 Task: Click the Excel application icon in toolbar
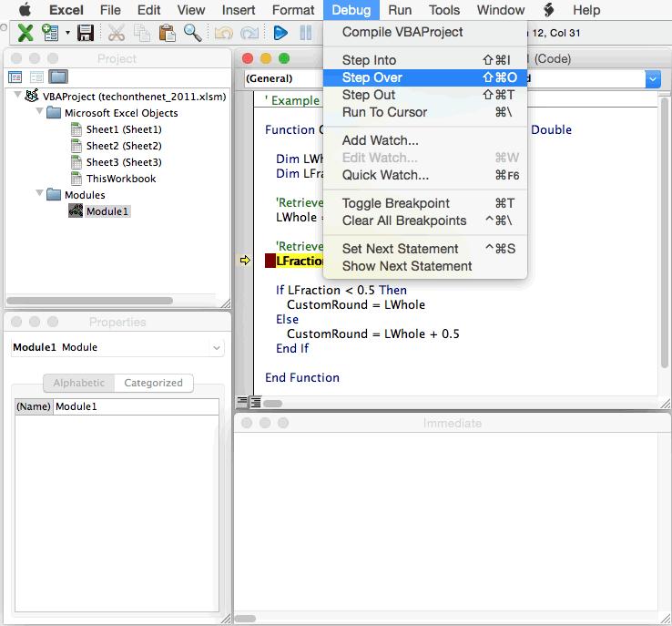pos(25,33)
